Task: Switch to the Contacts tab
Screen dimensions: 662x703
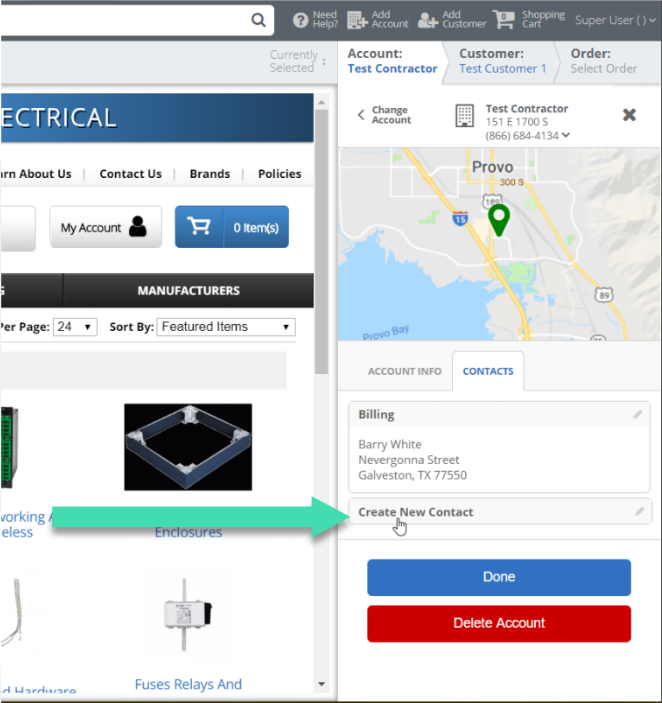Action: 488,371
